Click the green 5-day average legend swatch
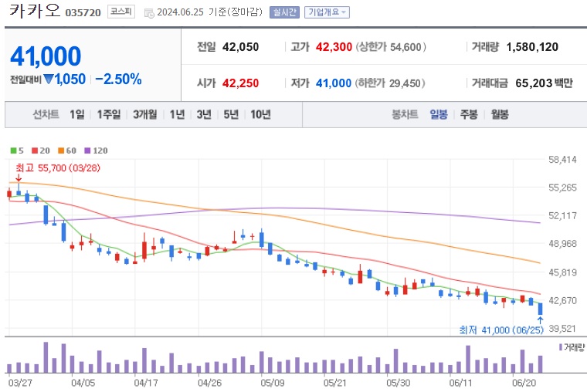The width and height of the screenshot is (587, 392). tap(13, 150)
